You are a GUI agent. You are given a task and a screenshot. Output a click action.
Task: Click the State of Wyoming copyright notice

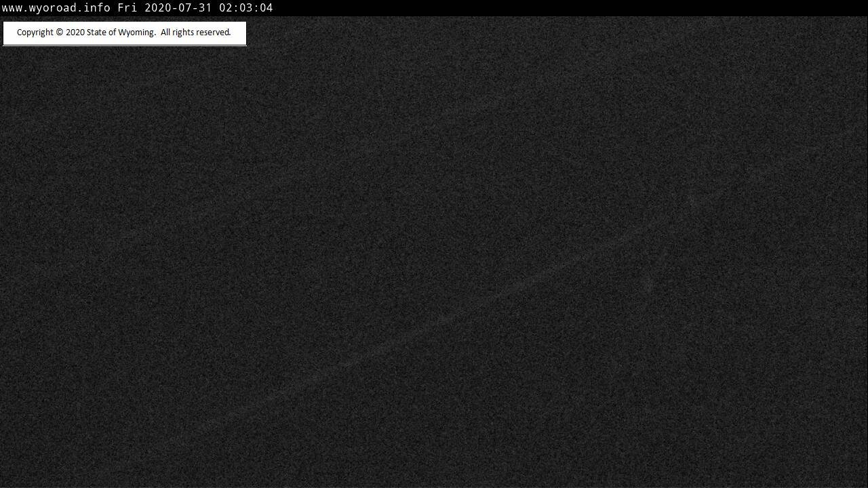click(x=124, y=33)
